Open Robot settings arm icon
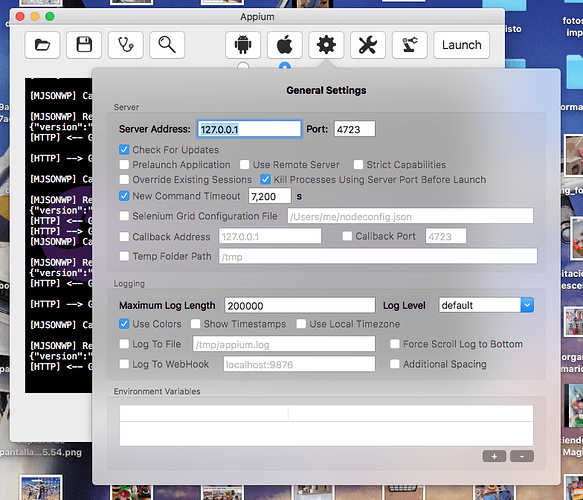 (409, 45)
